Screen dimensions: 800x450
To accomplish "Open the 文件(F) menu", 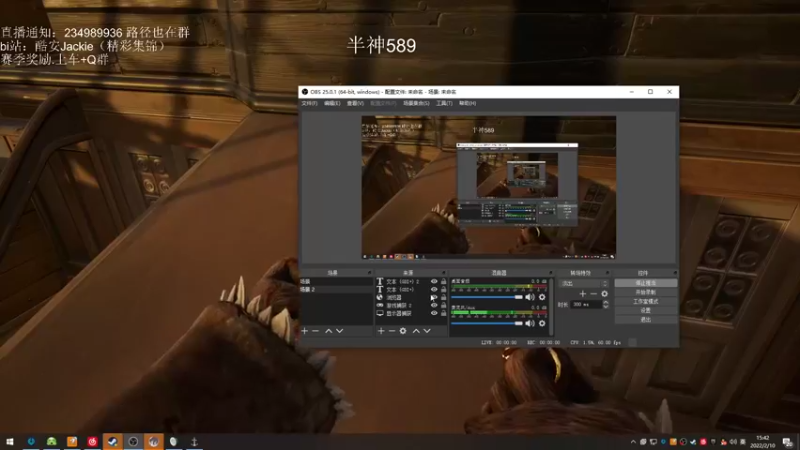I will [309, 103].
